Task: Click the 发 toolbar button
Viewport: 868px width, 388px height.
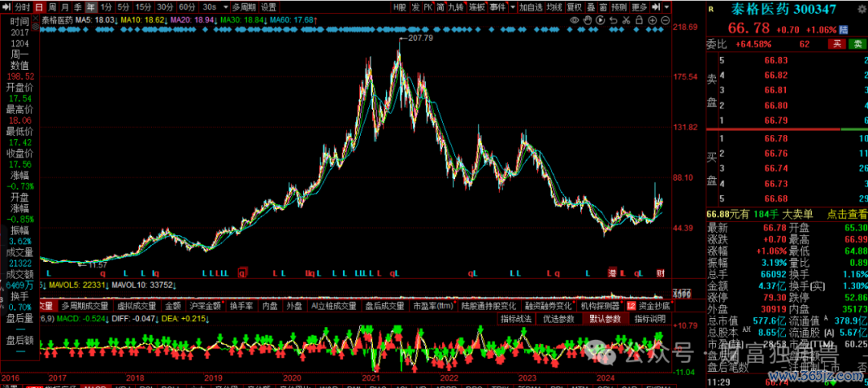Action: 416,7
